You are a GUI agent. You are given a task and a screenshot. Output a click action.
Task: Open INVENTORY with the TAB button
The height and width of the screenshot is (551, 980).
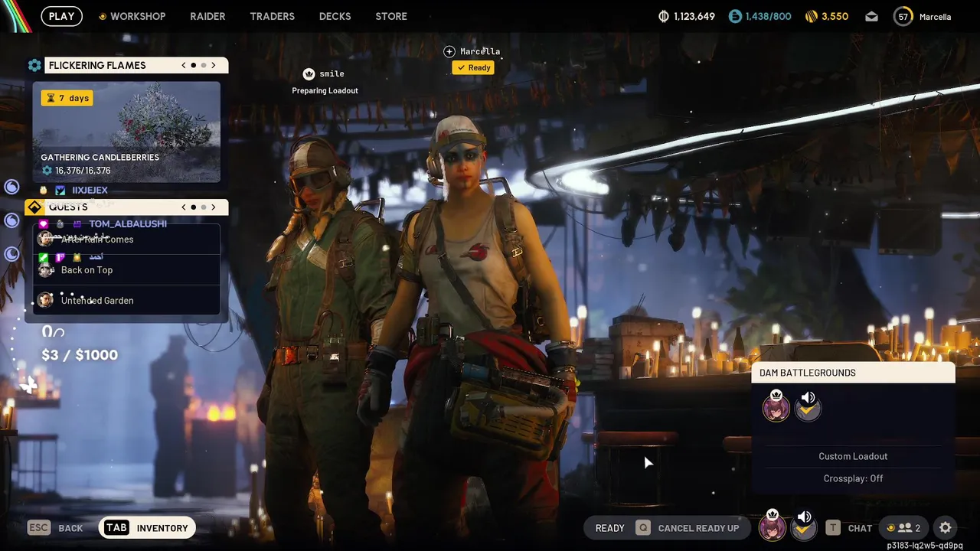(x=147, y=528)
